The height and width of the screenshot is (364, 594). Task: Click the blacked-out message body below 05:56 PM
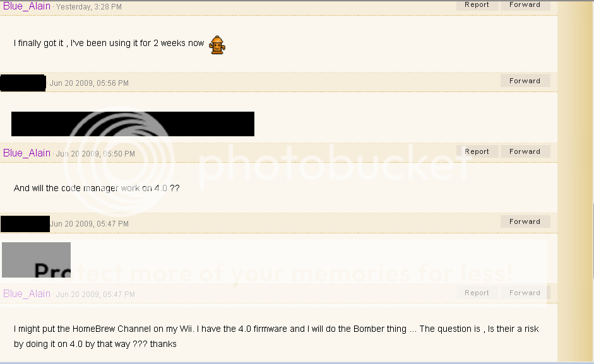pyautogui.click(x=133, y=124)
